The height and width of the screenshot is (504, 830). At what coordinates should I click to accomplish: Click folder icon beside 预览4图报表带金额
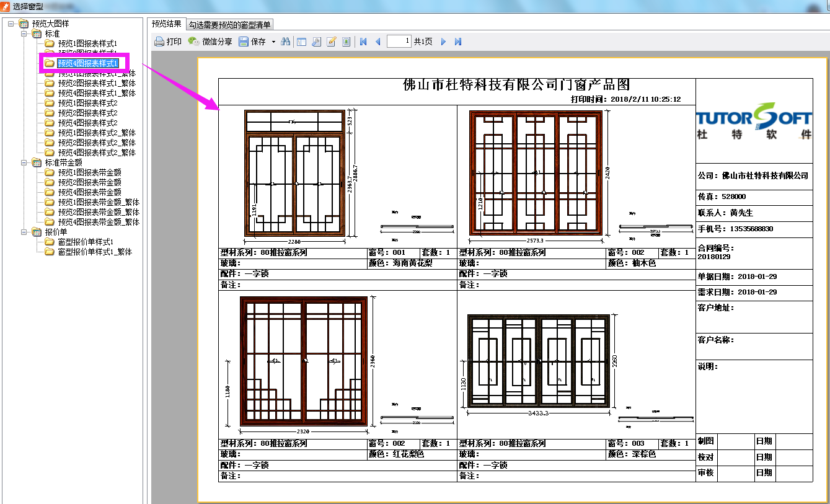click(49, 192)
